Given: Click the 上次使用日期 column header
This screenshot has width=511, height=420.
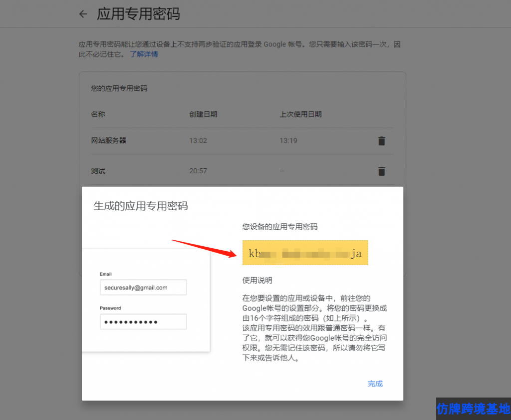Looking at the screenshot, I should point(300,114).
